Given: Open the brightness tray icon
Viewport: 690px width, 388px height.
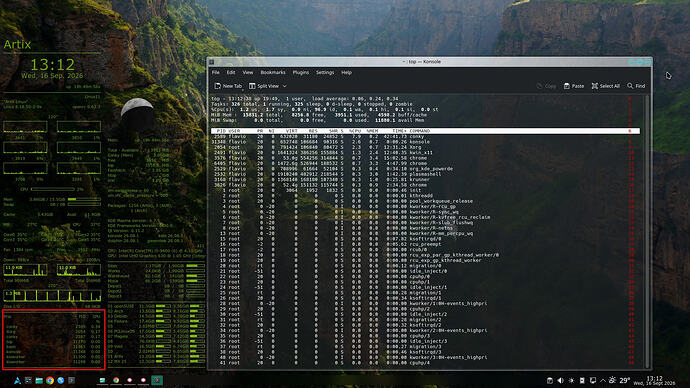Looking at the screenshot, I should pyautogui.click(x=571, y=381).
